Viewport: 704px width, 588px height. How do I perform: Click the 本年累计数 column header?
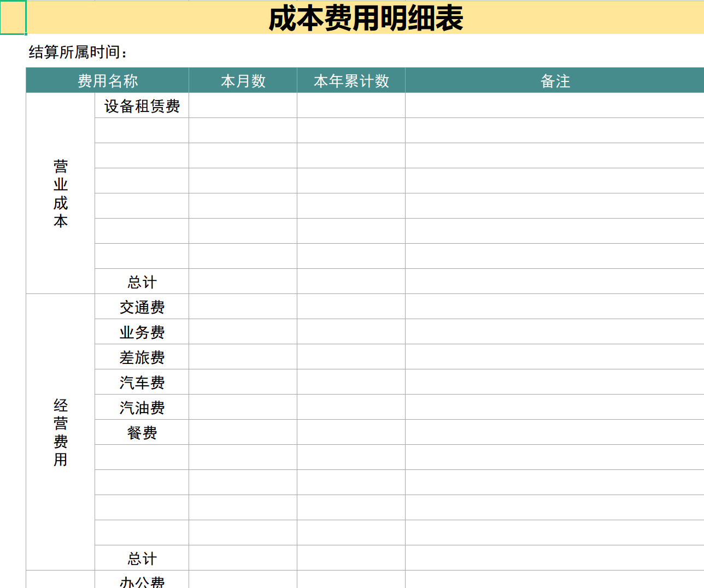pyautogui.click(x=350, y=80)
